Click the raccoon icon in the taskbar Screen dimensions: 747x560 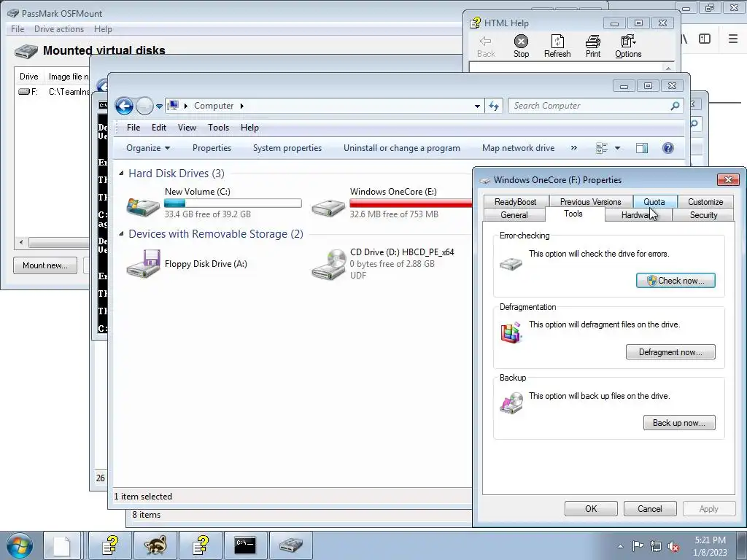pyautogui.click(x=155, y=545)
